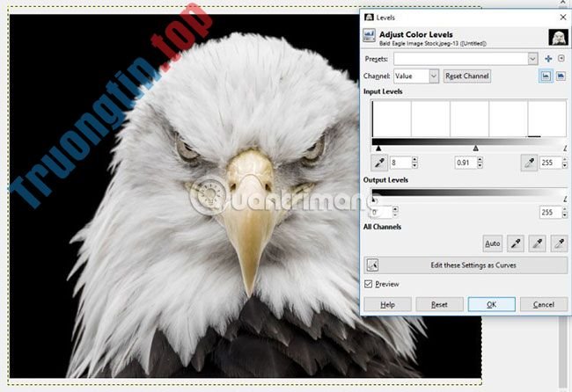
Task: Toggle the Preview checkbox
Action: [x=369, y=284]
